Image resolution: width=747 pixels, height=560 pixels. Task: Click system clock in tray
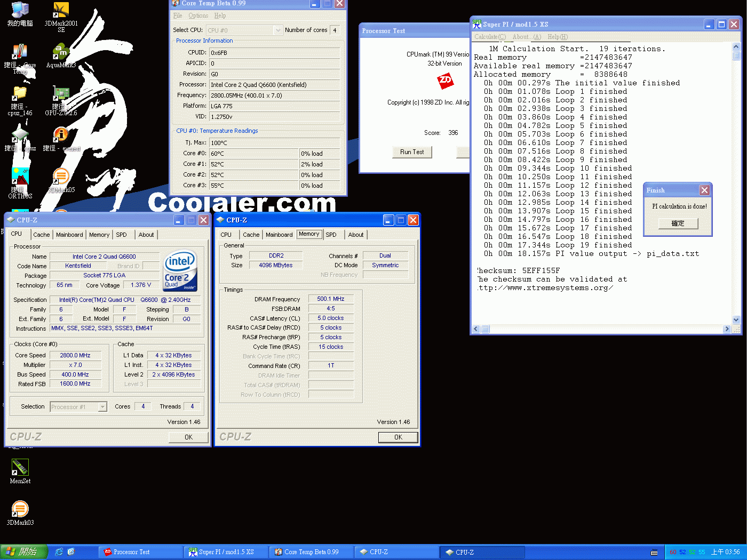[x=725, y=552]
